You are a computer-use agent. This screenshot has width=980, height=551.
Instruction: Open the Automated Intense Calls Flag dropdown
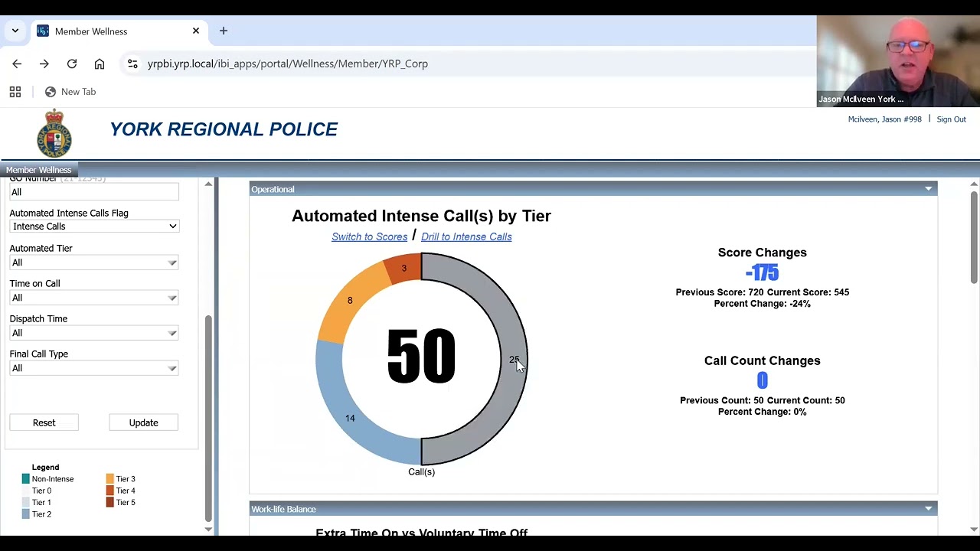[x=94, y=227]
